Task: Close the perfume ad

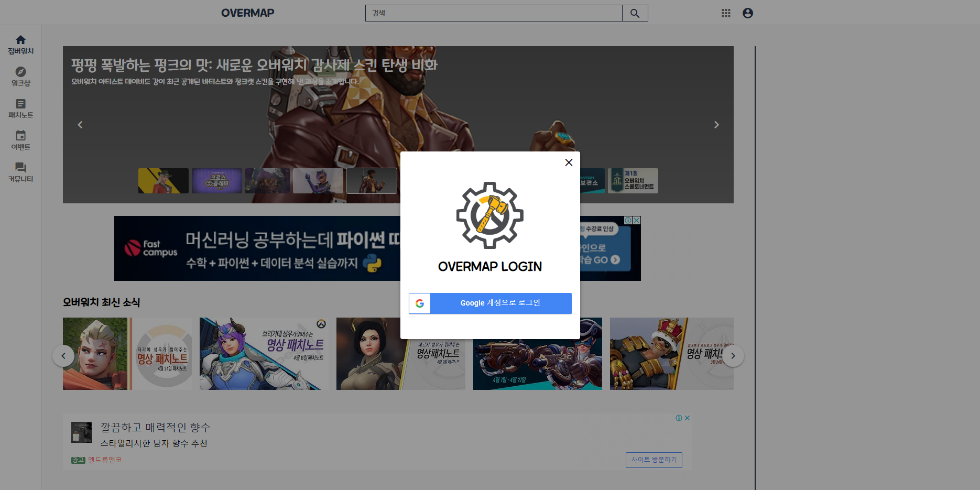Action: [687, 418]
